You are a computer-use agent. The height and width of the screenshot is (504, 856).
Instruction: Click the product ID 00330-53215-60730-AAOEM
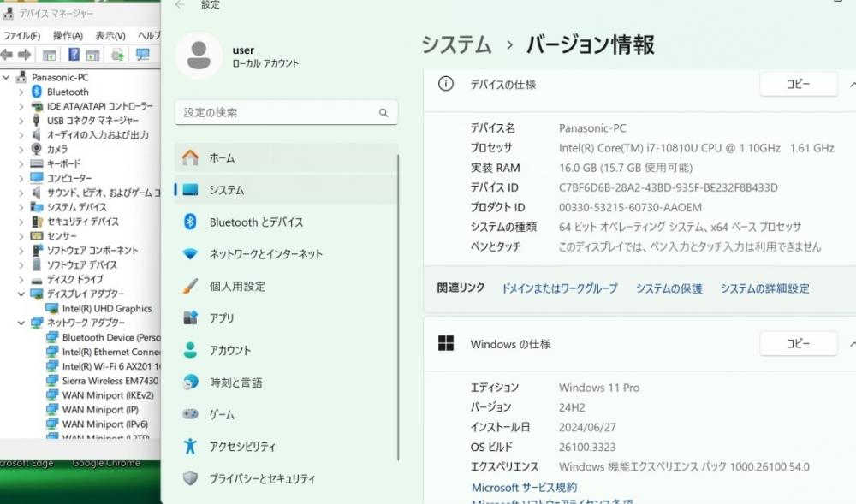[630, 207]
